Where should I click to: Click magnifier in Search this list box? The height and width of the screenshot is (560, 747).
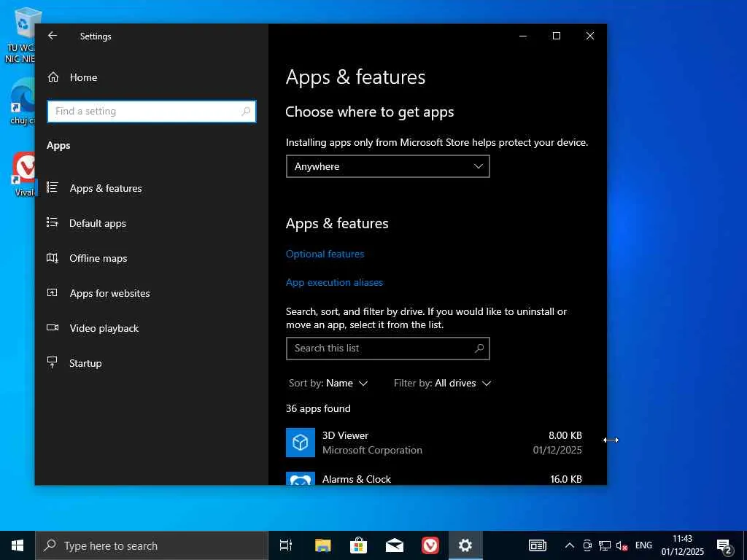[479, 348]
